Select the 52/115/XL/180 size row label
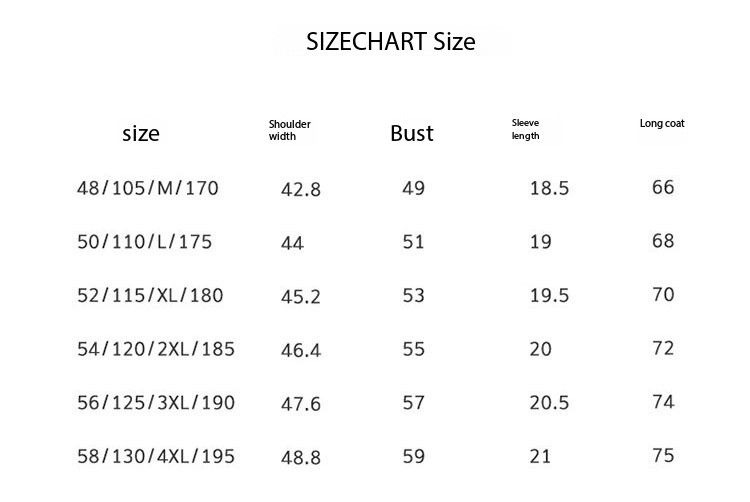This screenshot has width=750, height=502. [x=150, y=295]
